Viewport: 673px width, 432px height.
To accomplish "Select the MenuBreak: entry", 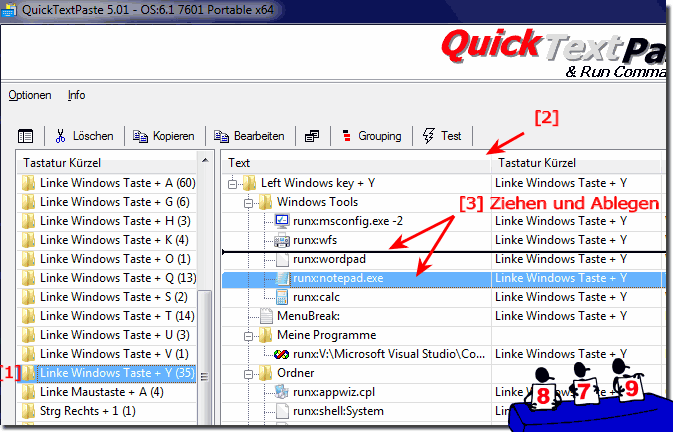I will tap(308, 316).
